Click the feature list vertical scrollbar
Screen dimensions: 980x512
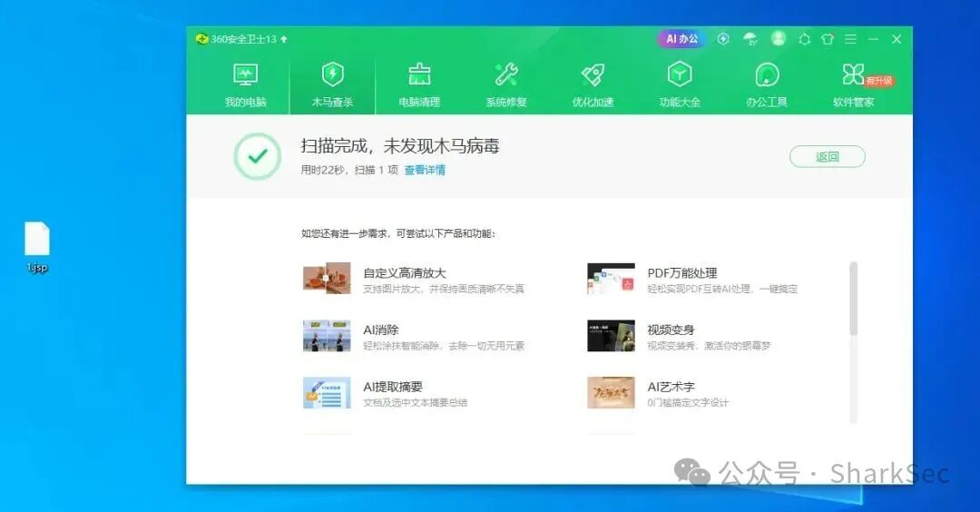tap(853, 342)
